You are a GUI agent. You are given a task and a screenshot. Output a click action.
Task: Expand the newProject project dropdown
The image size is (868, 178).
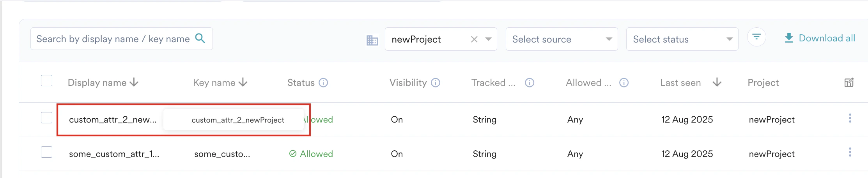(488, 39)
